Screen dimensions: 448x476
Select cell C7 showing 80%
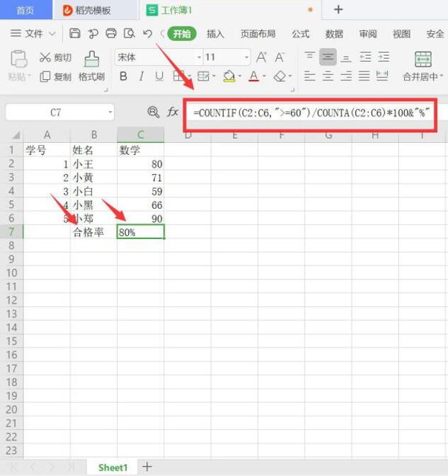140,231
